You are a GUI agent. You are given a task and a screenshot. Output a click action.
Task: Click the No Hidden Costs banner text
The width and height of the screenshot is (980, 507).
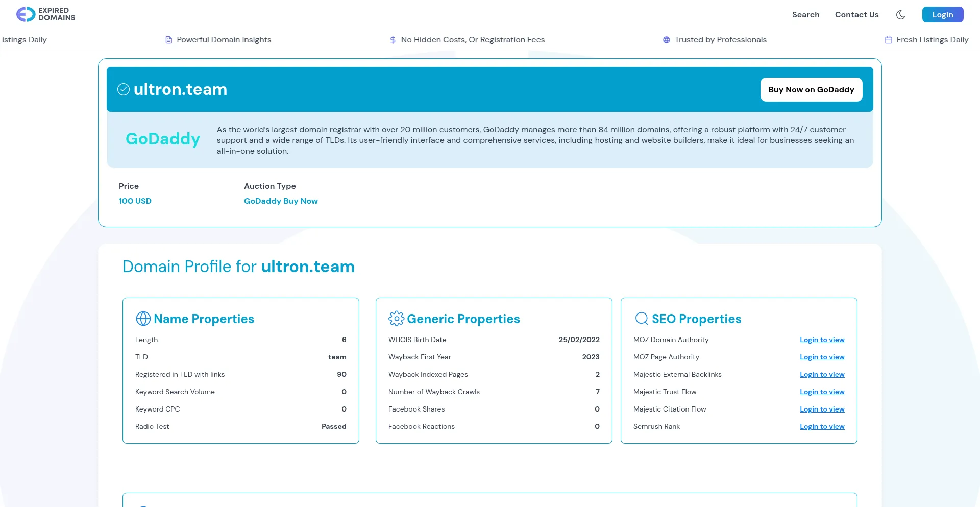click(473, 40)
